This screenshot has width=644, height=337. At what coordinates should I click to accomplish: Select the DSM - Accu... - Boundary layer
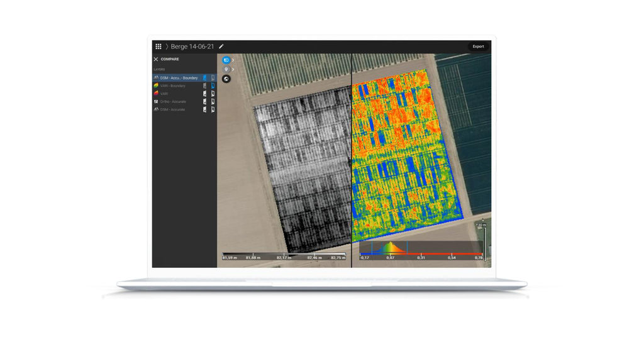(x=184, y=77)
